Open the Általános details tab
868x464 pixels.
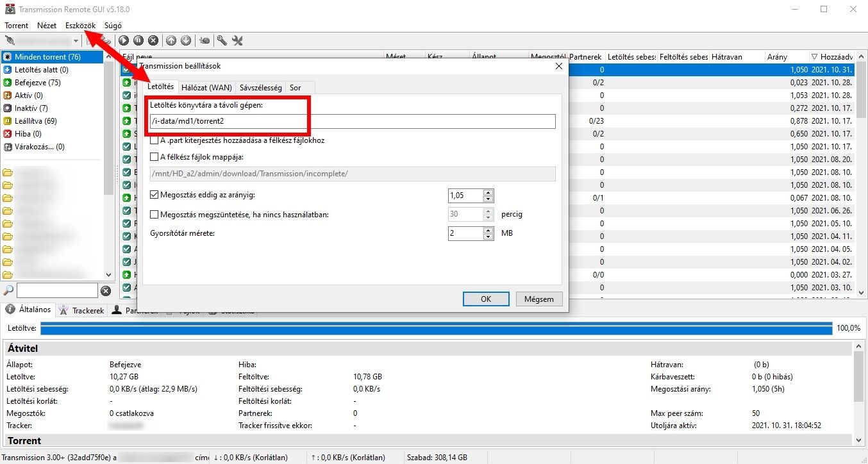29,310
